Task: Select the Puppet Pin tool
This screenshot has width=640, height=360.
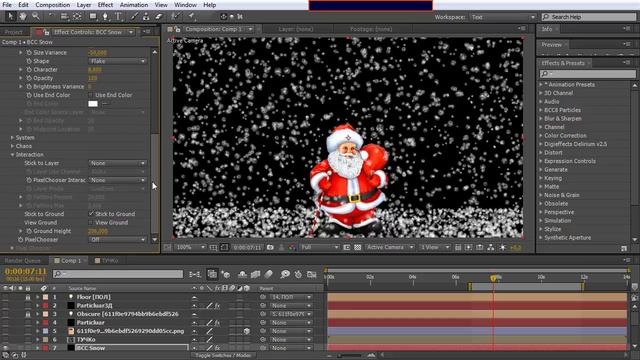Action: tap(191, 16)
